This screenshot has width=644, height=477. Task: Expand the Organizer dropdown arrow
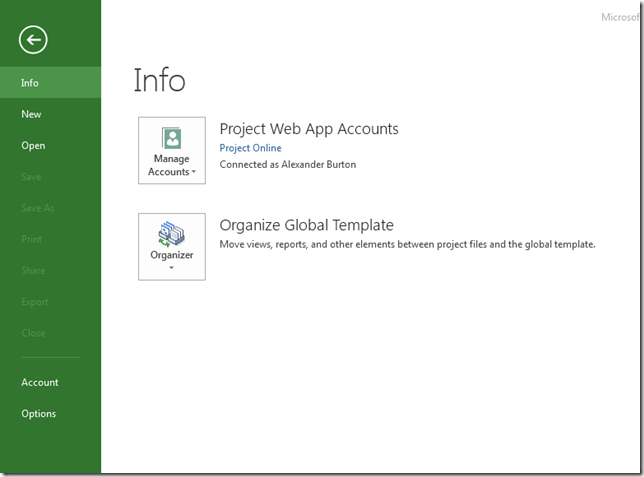[x=172, y=268]
